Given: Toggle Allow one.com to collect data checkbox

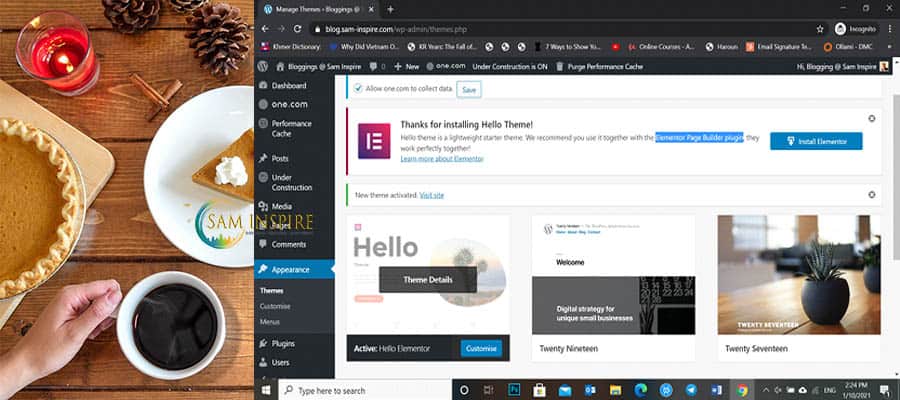Looking at the screenshot, I should tap(358, 88).
